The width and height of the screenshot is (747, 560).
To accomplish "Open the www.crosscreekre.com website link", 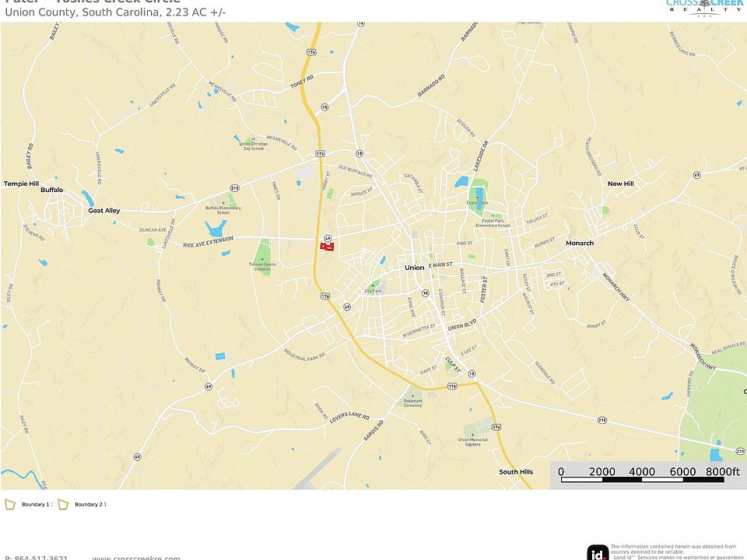I will (136, 557).
